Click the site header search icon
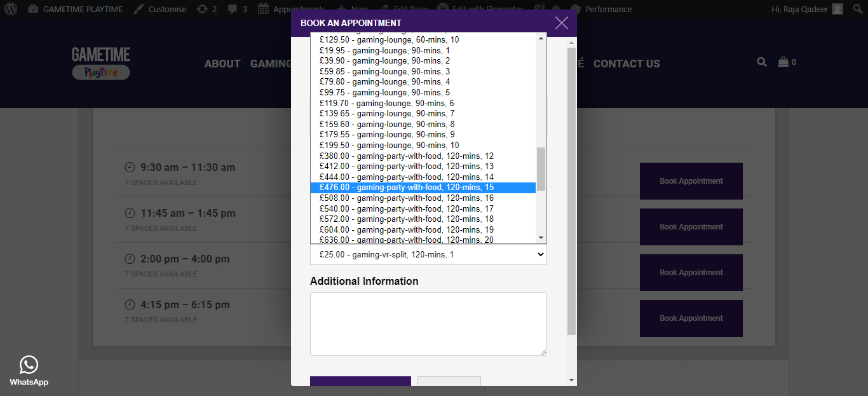Image resolution: width=868 pixels, height=396 pixels. [762, 62]
